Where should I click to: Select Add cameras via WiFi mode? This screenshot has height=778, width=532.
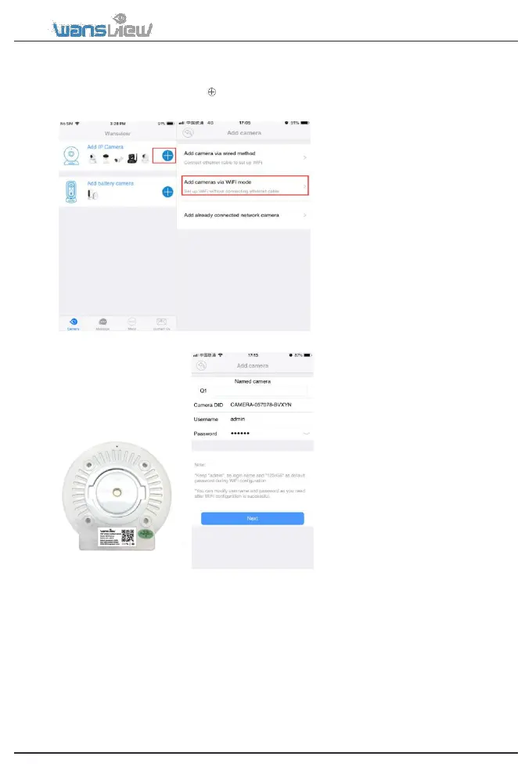pyautogui.click(x=245, y=185)
